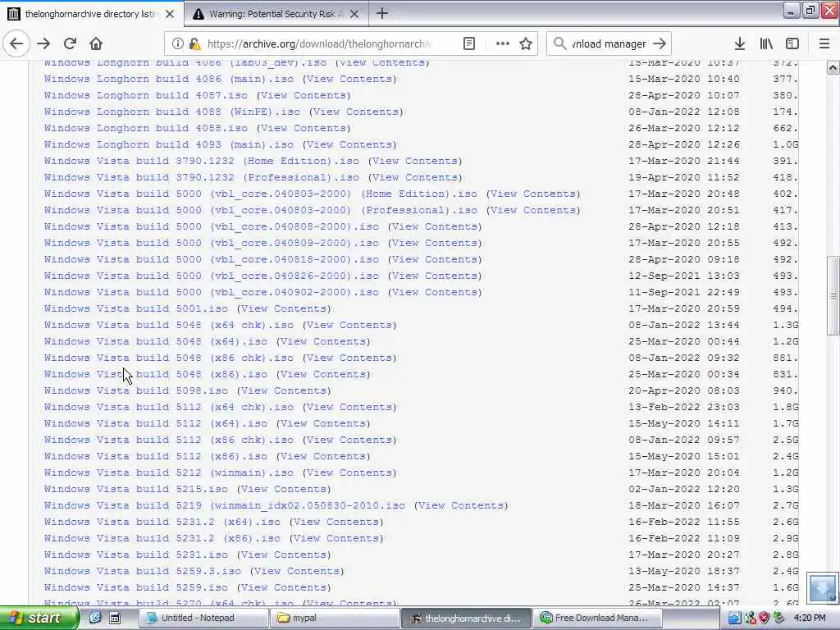Image resolution: width=840 pixels, height=630 pixels.
Task: Click the floating download drop box icon
Action: pos(823,587)
